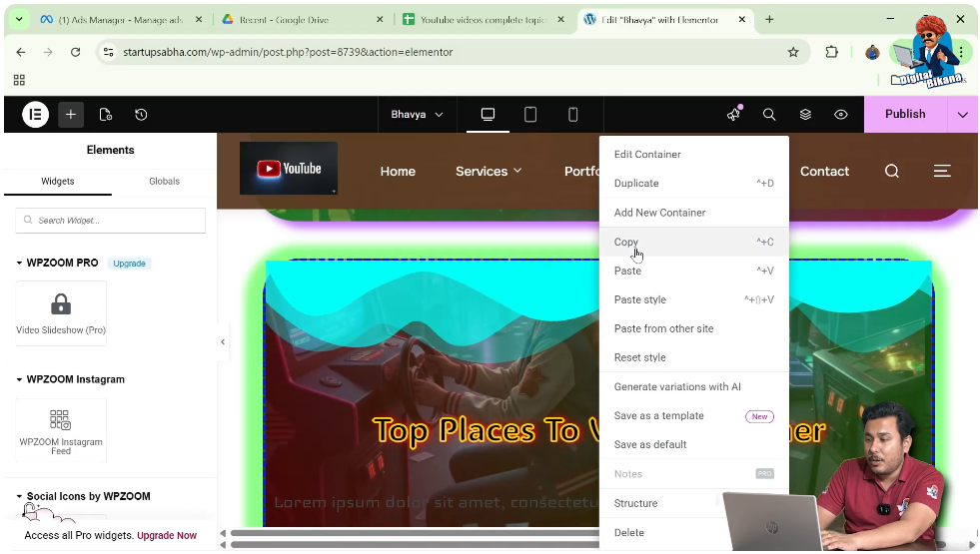980x554 pixels.
Task: Click the Publish button
Action: point(905,115)
